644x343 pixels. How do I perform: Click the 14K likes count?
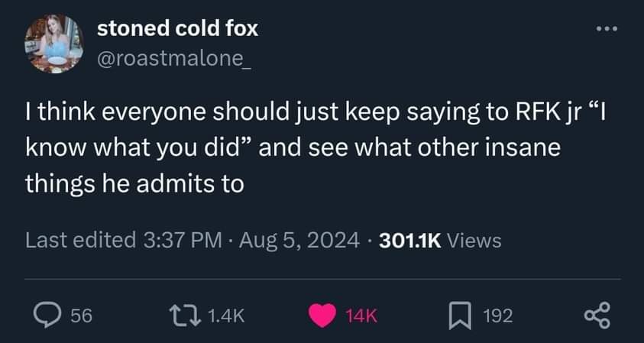click(x=361, y=316)
